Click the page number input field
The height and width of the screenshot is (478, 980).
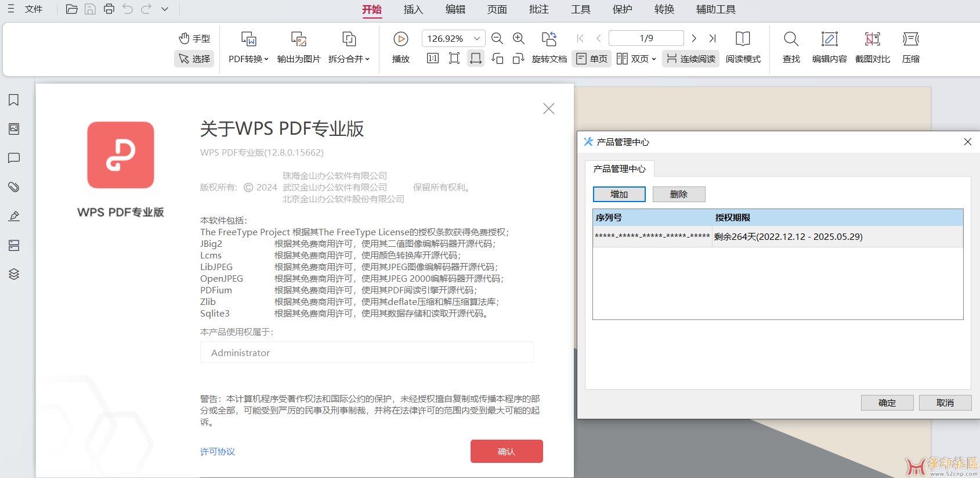(x=646, y=38)
